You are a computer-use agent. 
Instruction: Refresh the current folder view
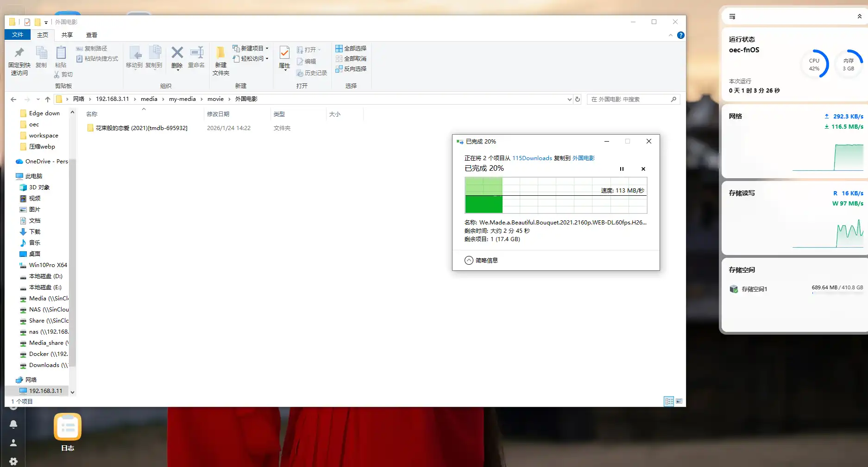[x=578, y=99]
